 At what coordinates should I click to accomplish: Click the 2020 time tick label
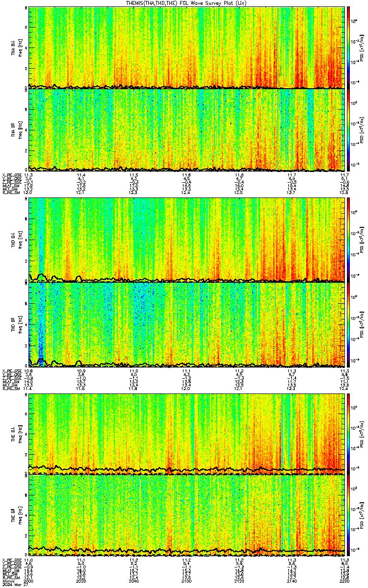[x=81, y=580]
